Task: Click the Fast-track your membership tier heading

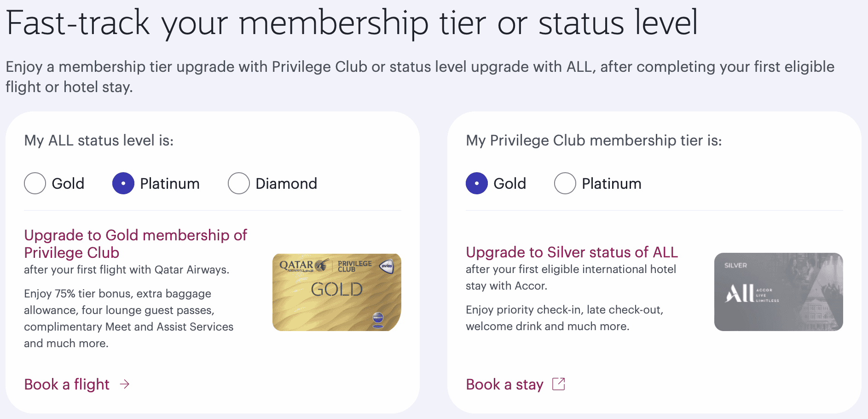Action: coord(352,23)
